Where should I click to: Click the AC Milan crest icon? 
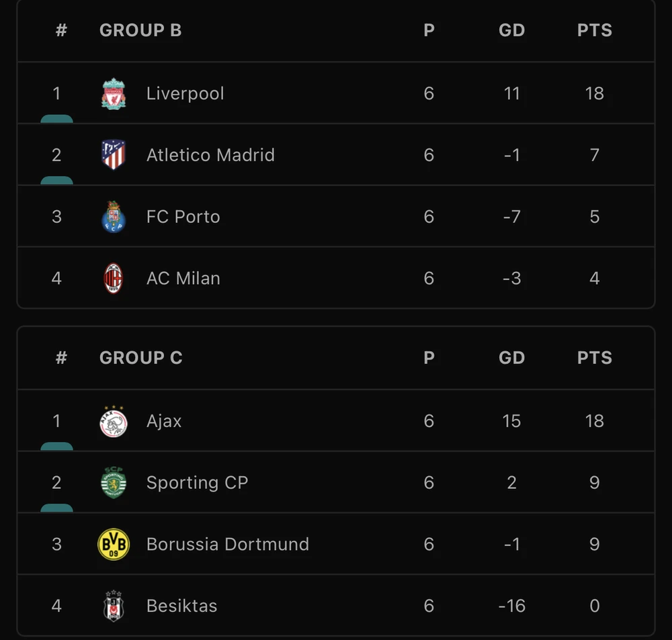pos(114,278)
